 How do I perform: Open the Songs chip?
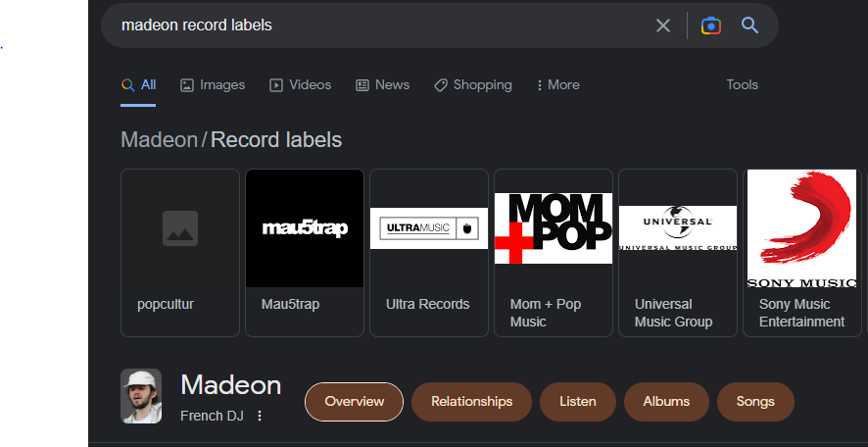pos(755,402)
